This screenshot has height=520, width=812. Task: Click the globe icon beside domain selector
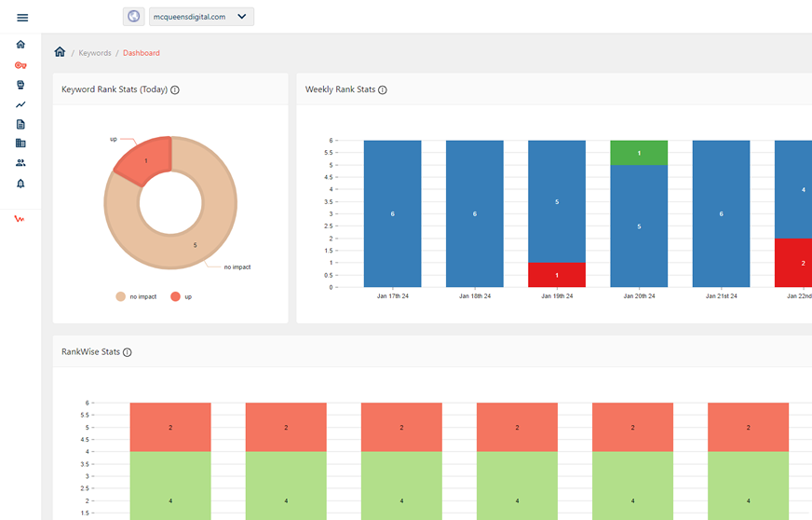tap(134, 17)
